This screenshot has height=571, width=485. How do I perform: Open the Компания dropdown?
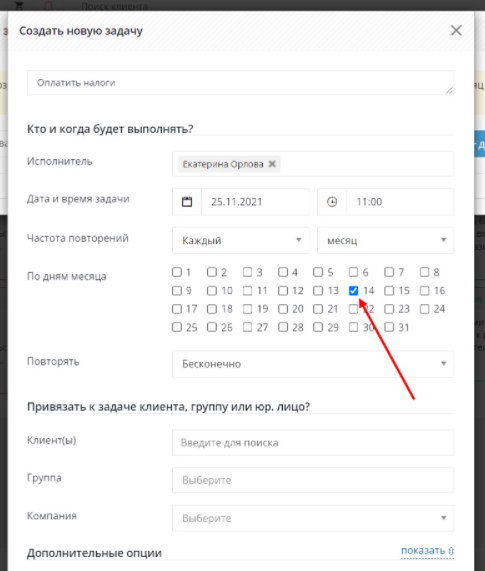coord(313,518)
